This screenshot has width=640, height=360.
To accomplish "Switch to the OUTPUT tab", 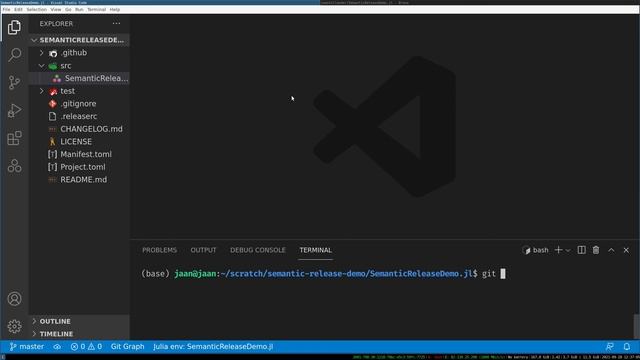I will [x=203, y=250].
